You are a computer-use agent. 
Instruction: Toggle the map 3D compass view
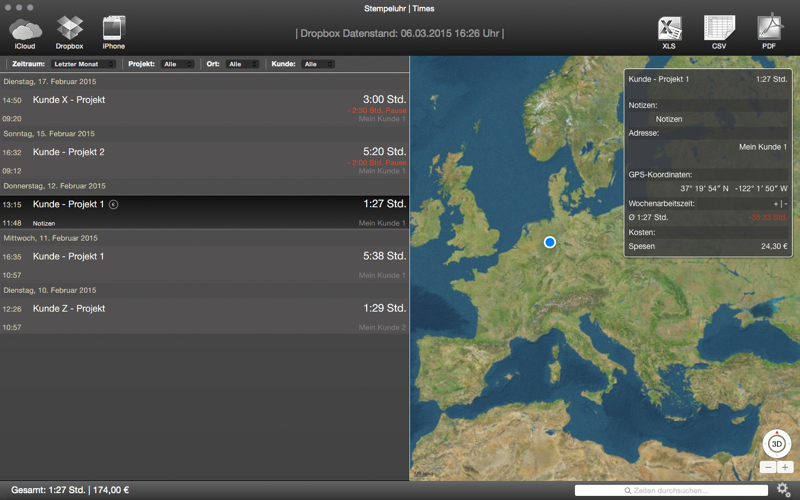[x=776, y=443]
